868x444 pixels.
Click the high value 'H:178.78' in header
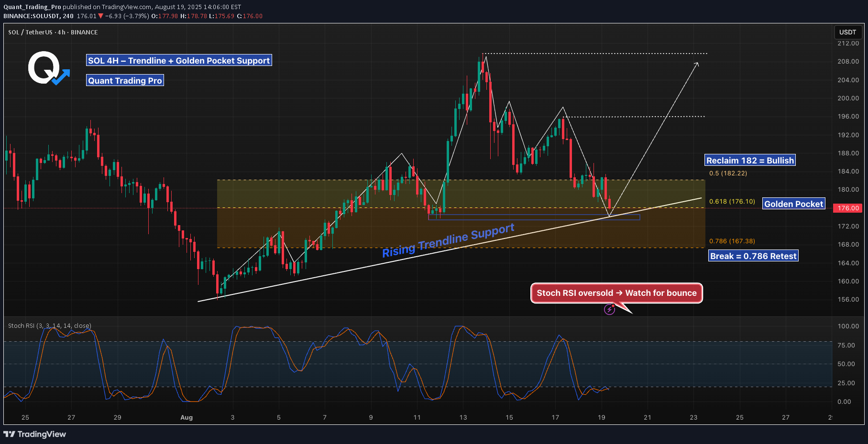coord(194,16)
